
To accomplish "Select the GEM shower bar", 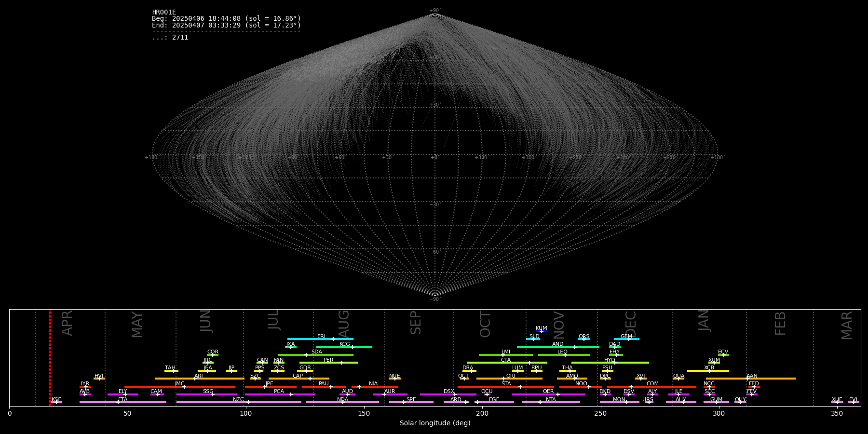I will point(626,339).
